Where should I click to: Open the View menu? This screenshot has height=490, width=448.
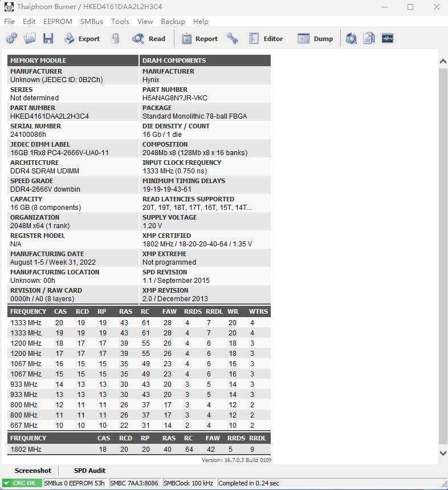(145, 22)
